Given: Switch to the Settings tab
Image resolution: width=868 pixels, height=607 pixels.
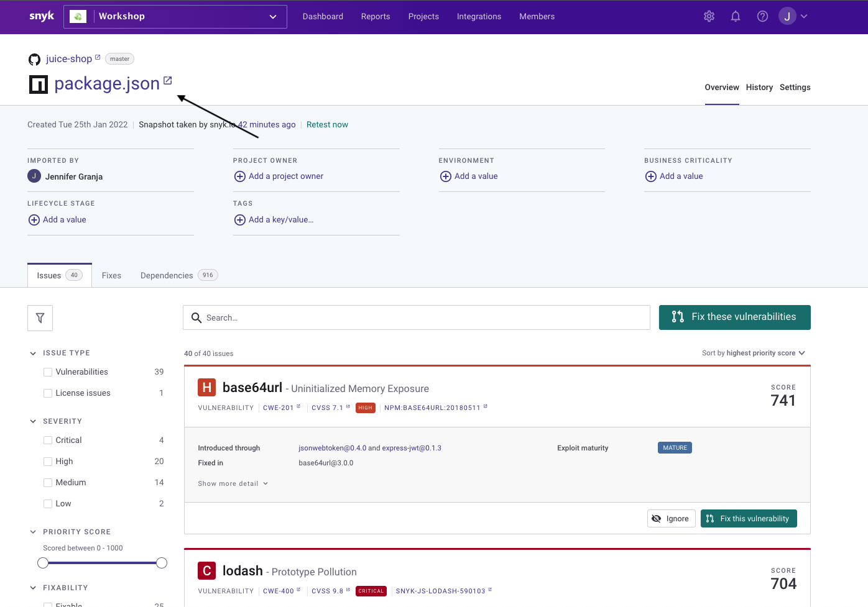Looking at the screenshot, I should [795, 88].
